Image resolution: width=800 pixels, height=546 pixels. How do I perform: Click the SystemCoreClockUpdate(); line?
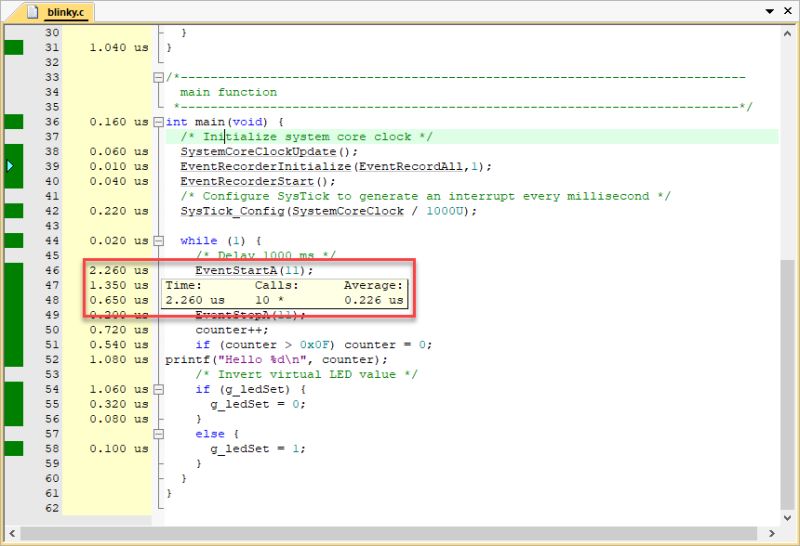click(269, 152)
